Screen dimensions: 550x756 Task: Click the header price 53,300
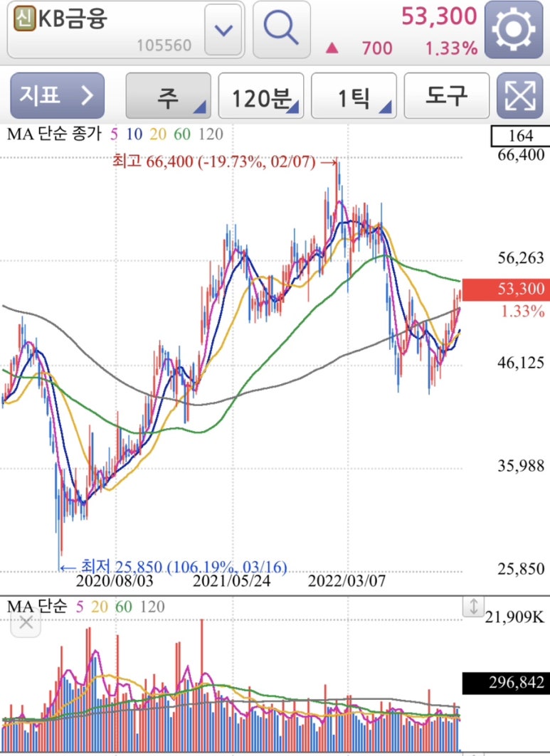click(x=439, y=16)
